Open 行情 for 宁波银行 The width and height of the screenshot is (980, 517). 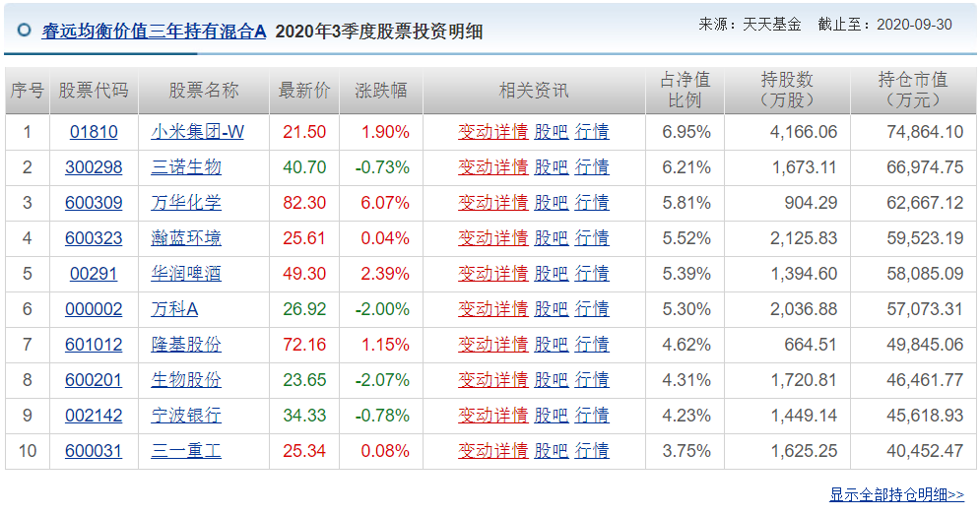592,416
